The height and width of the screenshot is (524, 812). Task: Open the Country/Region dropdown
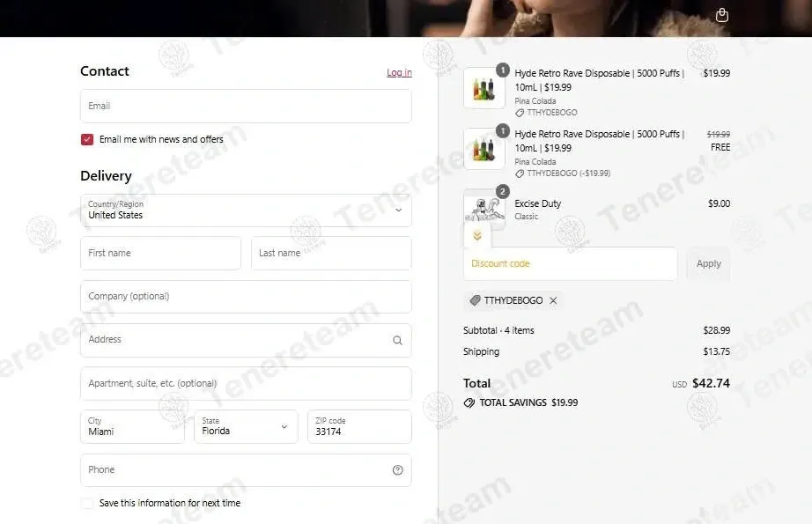(246, 210)
